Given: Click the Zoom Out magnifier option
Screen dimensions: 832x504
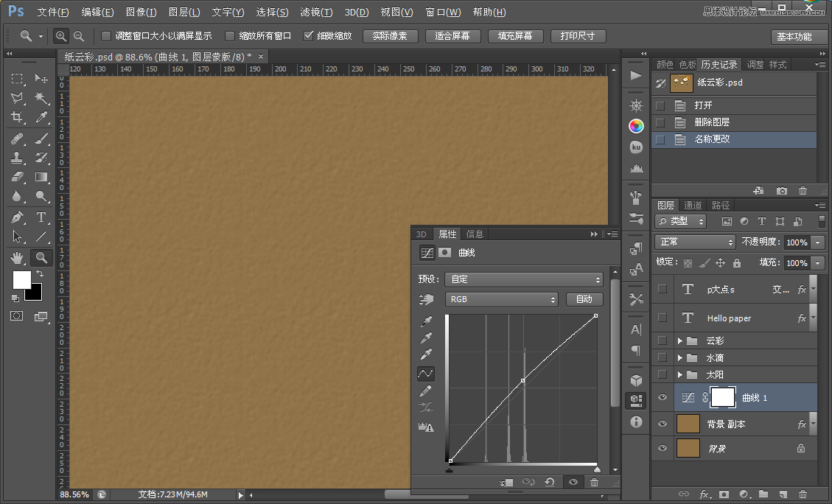Looking at the screenshot, I should click(79, 36).
